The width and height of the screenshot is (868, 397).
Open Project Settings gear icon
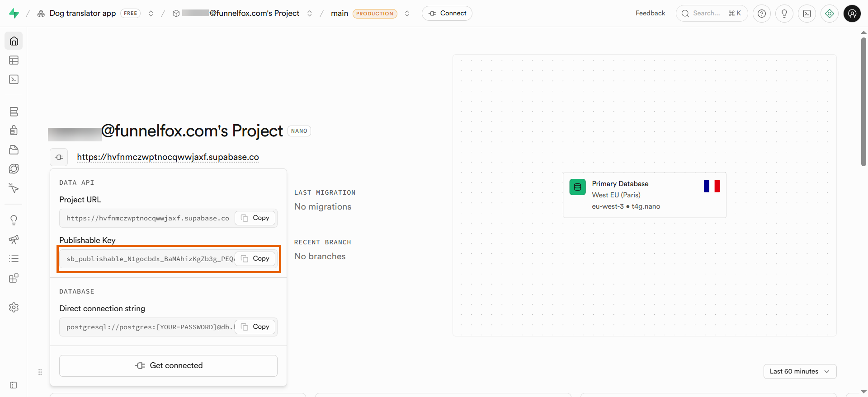pos(14,308)
